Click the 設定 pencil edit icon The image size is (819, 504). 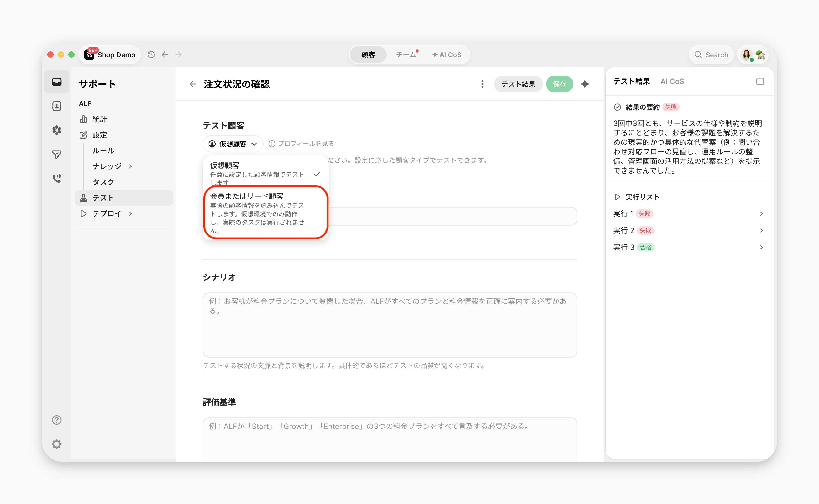[83, 135]
